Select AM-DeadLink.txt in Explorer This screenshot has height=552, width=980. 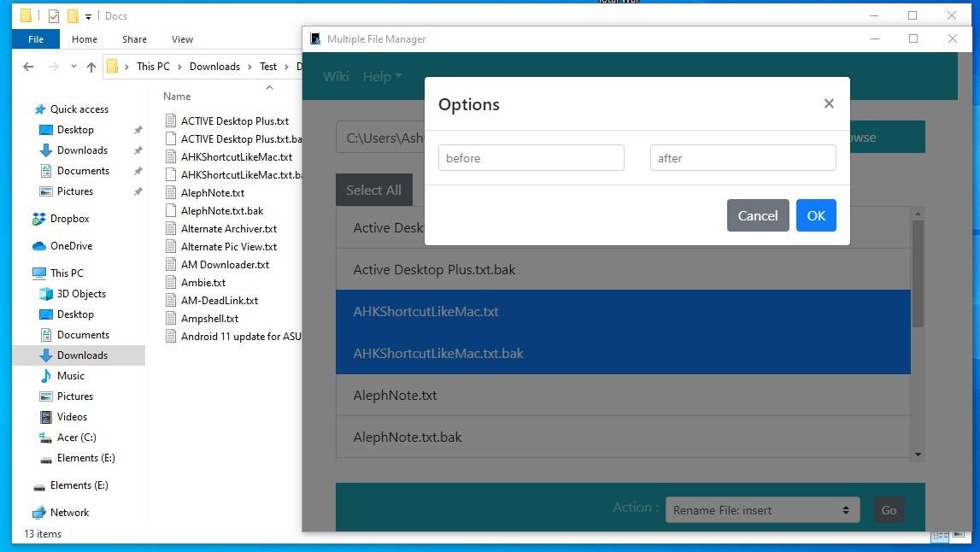(220, 301)
